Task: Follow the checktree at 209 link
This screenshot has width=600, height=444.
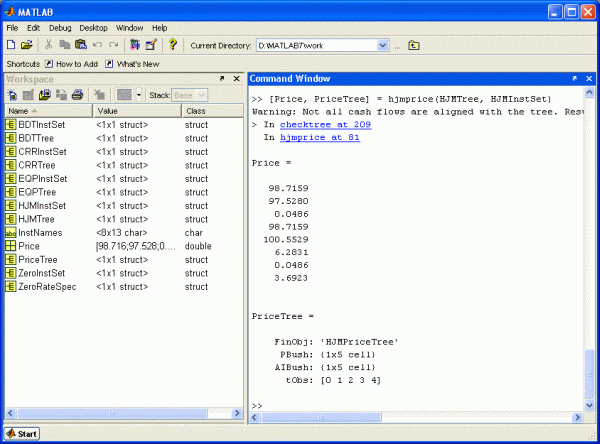Action: 325,124
